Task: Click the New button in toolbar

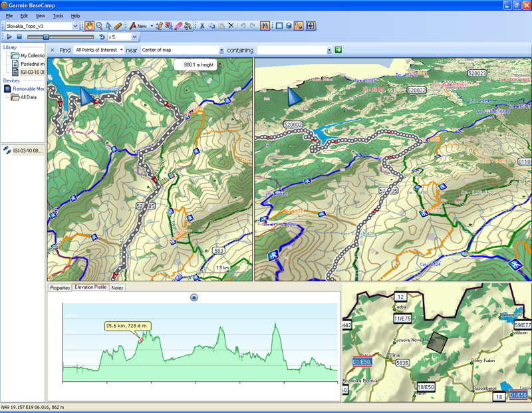Action: 142,26
